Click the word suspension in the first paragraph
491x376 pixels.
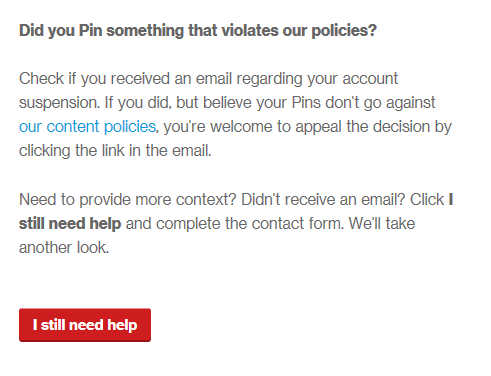tap(59, 103)
